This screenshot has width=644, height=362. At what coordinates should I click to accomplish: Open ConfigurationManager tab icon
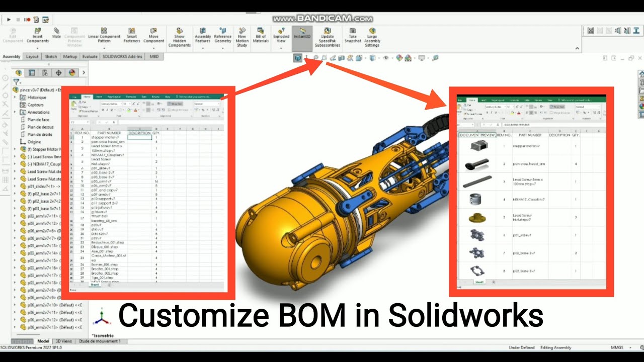click(x=45, y=72)
